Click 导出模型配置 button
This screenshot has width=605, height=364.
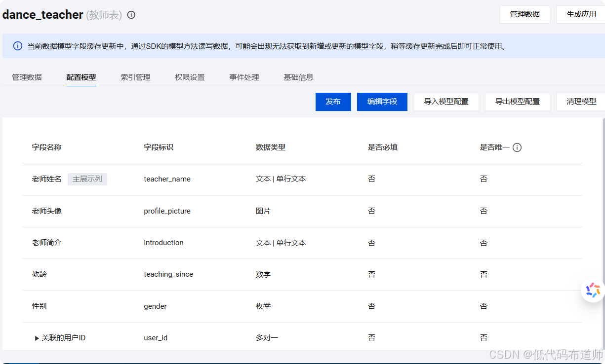click(518, 102)
